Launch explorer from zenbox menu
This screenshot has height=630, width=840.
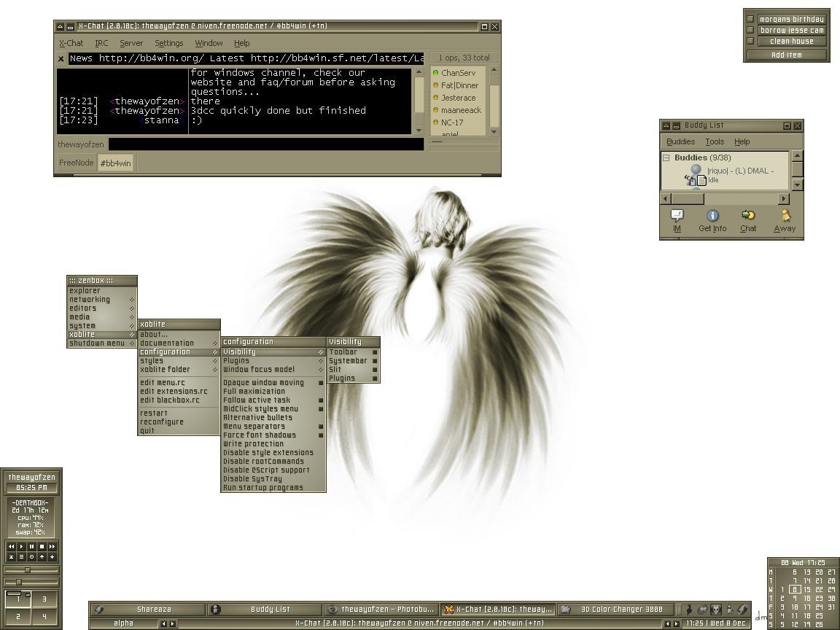pyautogui.click(x=102, y=291)
